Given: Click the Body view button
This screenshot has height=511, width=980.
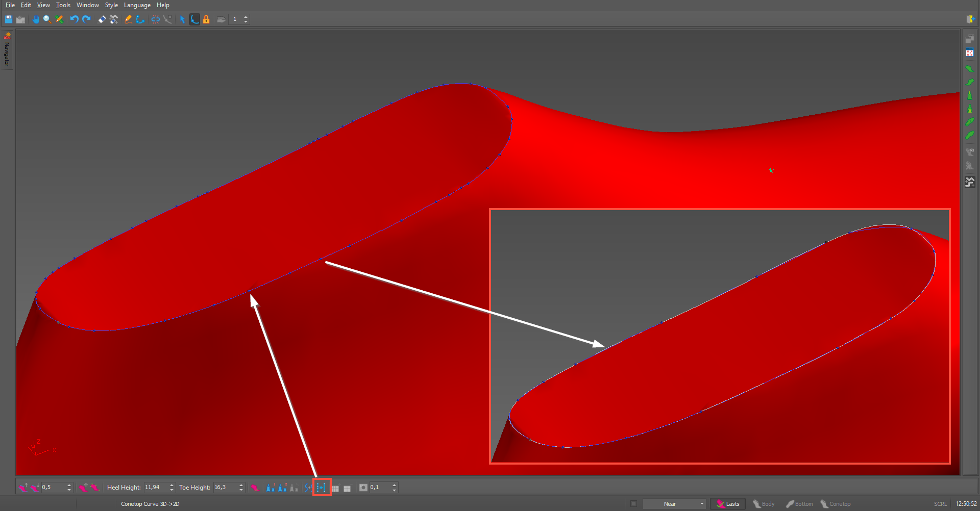Looking at the screenshot, I should (764, 504).
